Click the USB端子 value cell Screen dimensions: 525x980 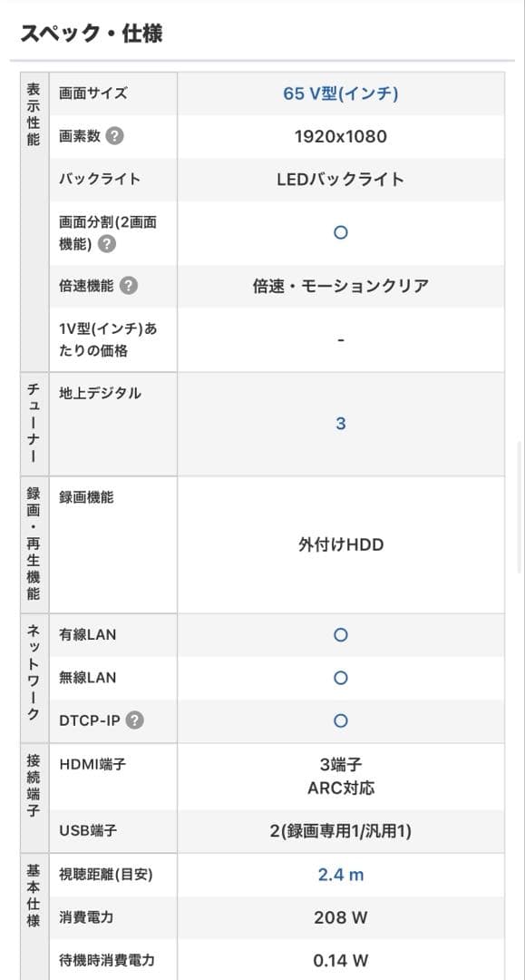[x=339, y=830]
